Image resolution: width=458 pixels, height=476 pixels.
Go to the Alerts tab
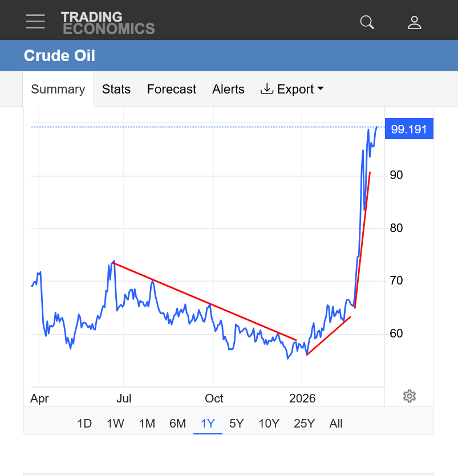coord(228,89)
